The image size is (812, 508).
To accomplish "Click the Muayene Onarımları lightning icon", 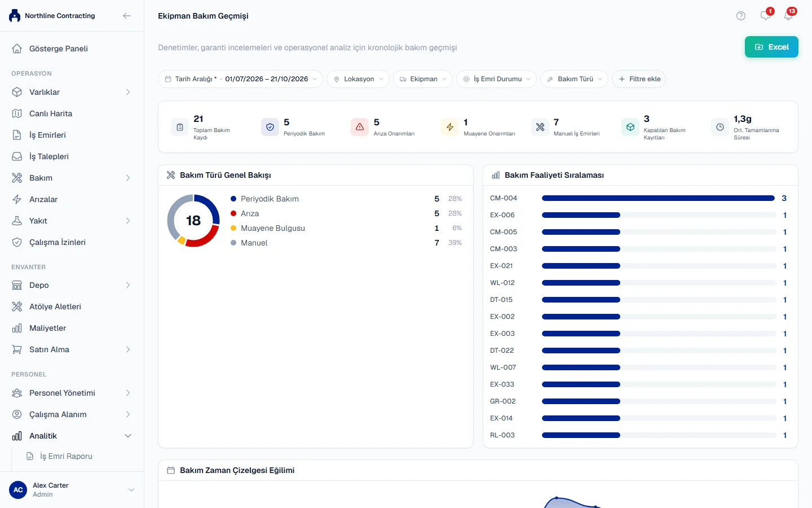I will (450, 128).
